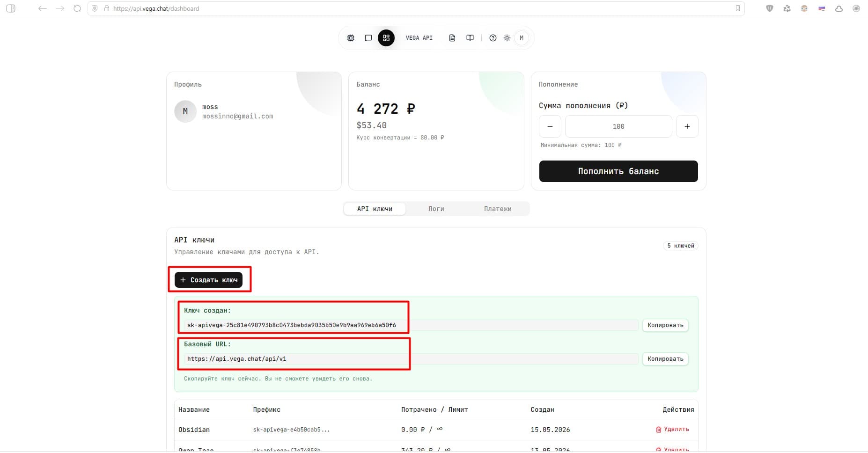The width and height of the screenshot is (868, 453).
Task: Click the Пополнить баланс button
Action: 618,171
